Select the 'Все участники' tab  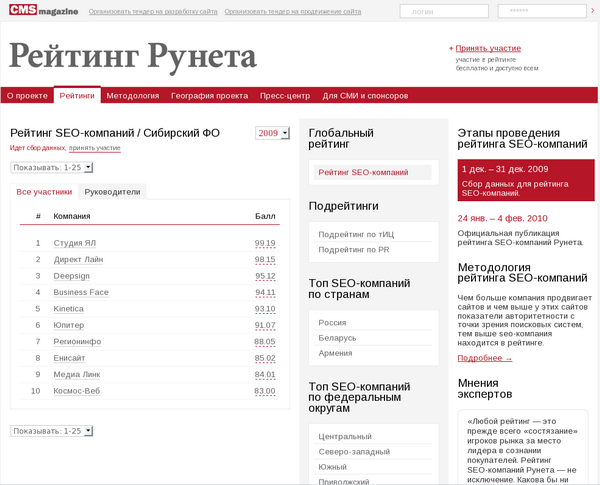click(45, 191)
